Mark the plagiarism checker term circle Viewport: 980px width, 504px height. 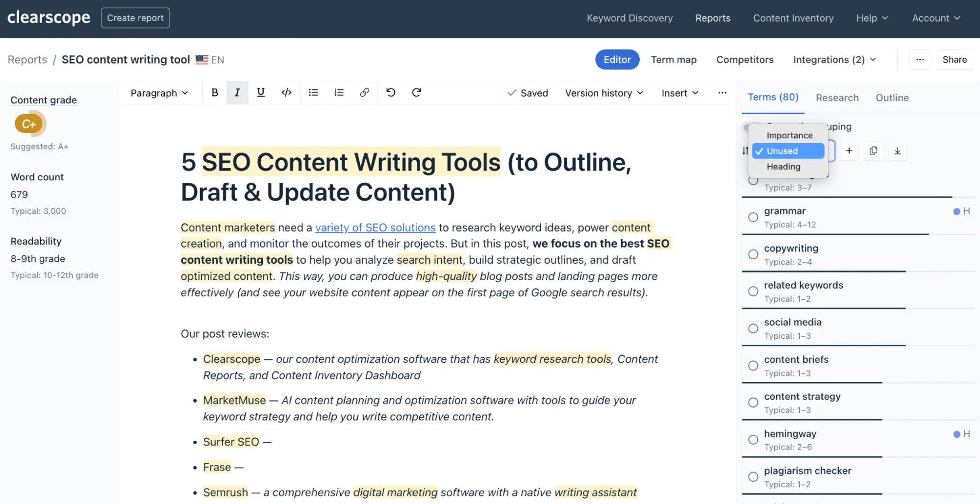pyautogui.click(x=753, y=477)
